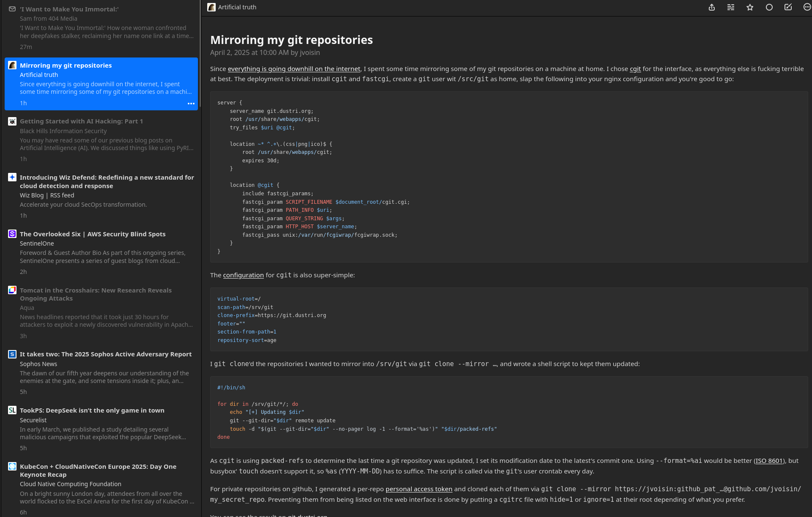Toggle reader view layout icon

click(x=731, y=7)
